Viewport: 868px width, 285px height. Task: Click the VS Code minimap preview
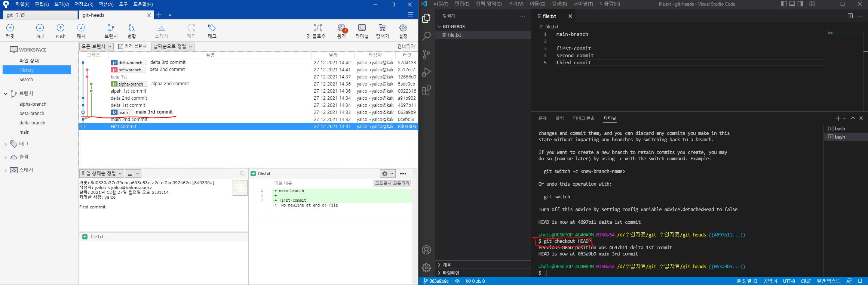pos(830,33)
